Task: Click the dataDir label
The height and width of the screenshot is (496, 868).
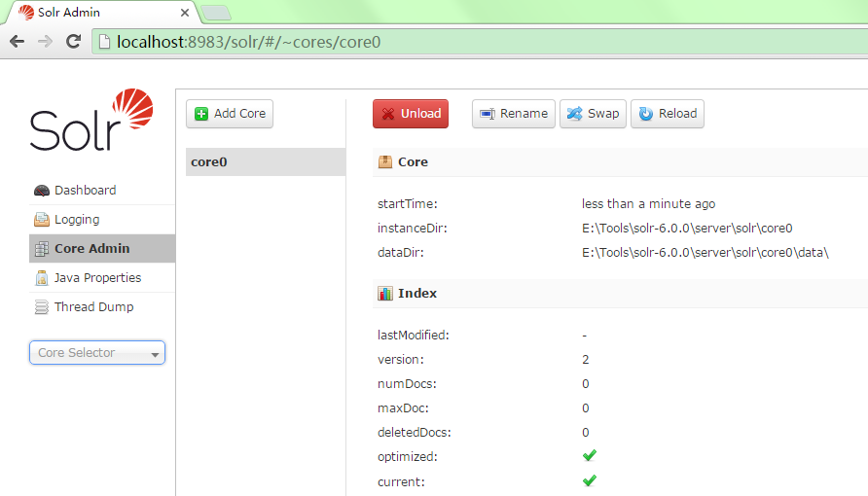Action: 401,253
